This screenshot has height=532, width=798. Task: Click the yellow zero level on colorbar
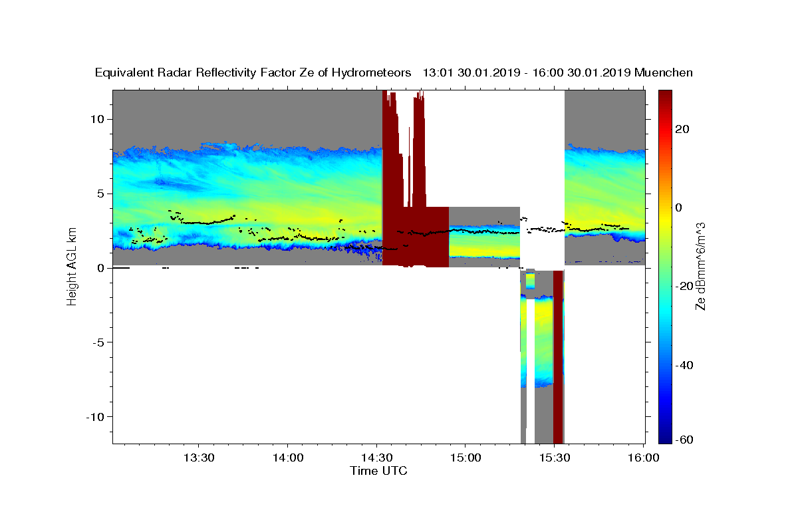coord(666,207)
